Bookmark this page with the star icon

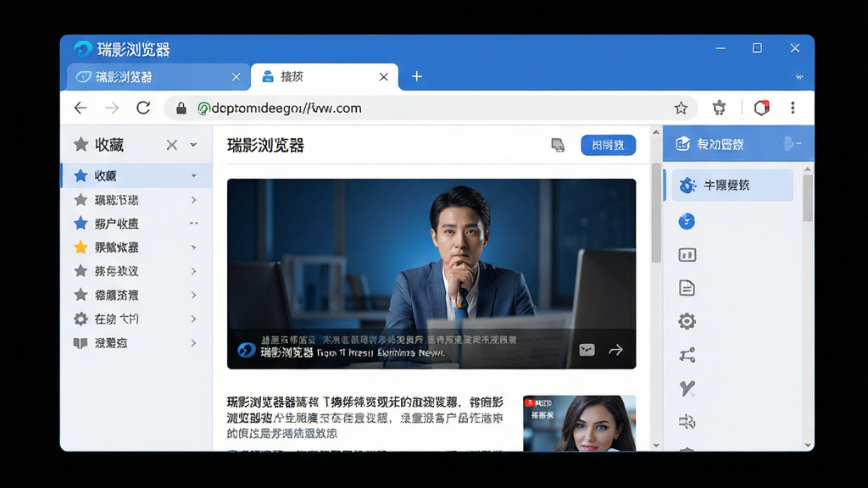681,108
